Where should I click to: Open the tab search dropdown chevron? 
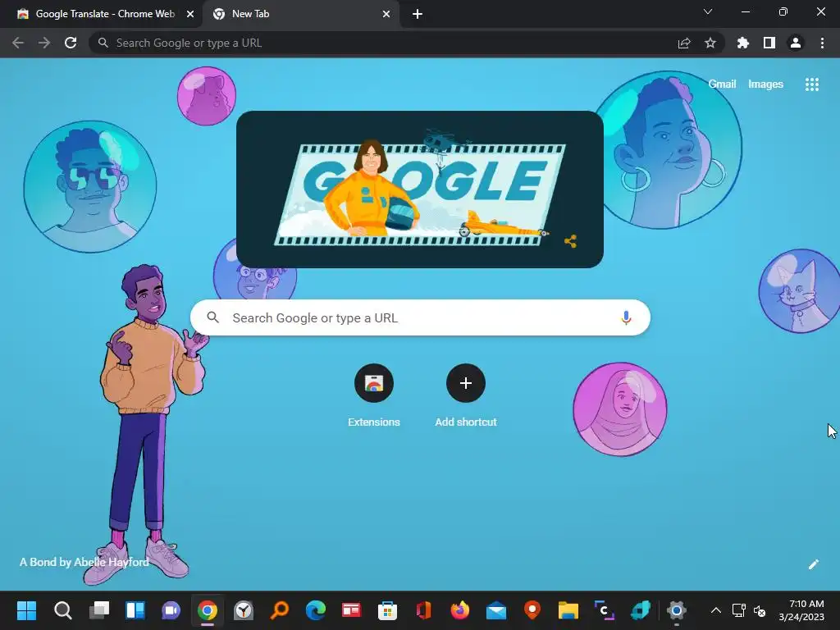tap(708, 11)
